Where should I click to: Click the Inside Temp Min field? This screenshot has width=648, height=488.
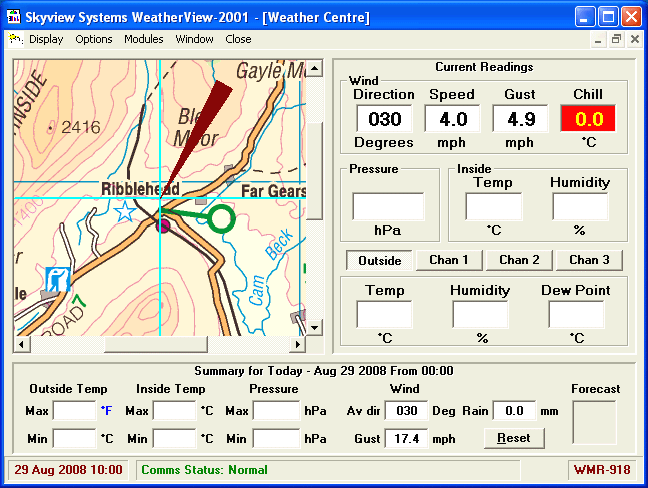(x=175, y=438)
